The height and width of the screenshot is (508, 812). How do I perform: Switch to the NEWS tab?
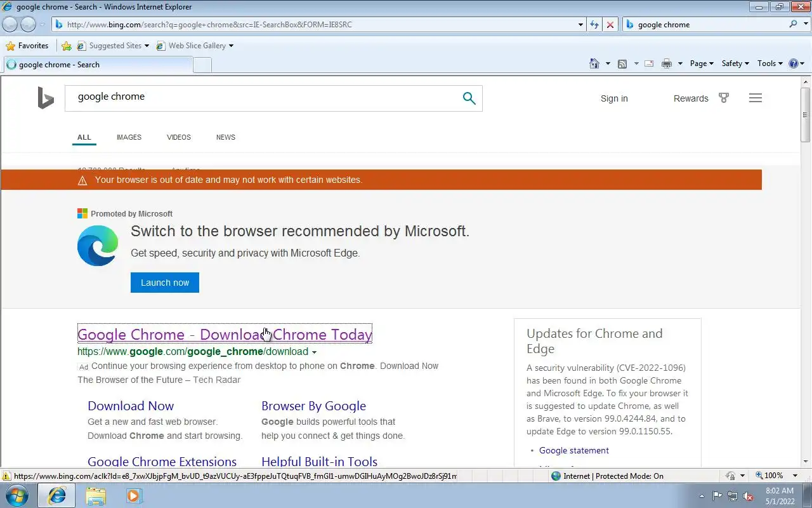(226, 137)
